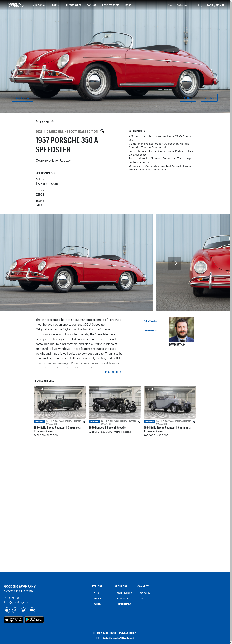
Task: Click the Ask a Question button
Action: click(x=151, y=321)
